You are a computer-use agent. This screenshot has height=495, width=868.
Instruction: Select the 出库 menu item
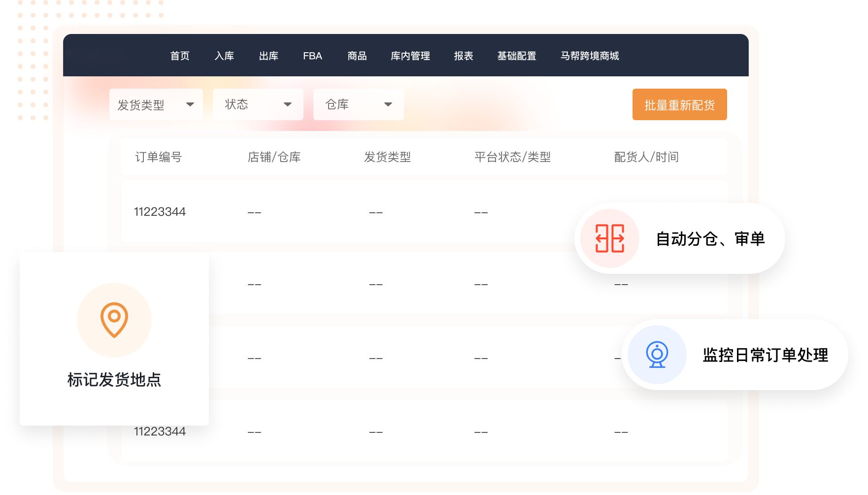pyautogui.click(x=268, y=56)
